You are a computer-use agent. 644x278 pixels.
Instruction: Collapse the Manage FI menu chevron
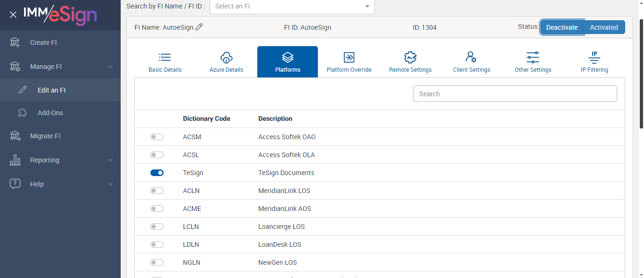click(110, 67)
